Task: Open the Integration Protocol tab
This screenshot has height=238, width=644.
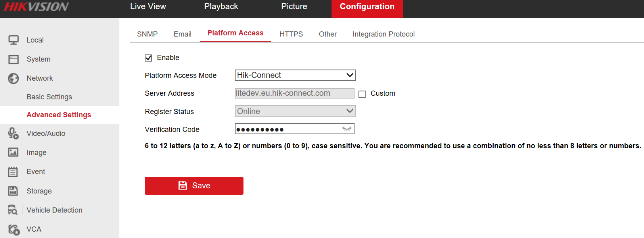Action: coord(383,34)
